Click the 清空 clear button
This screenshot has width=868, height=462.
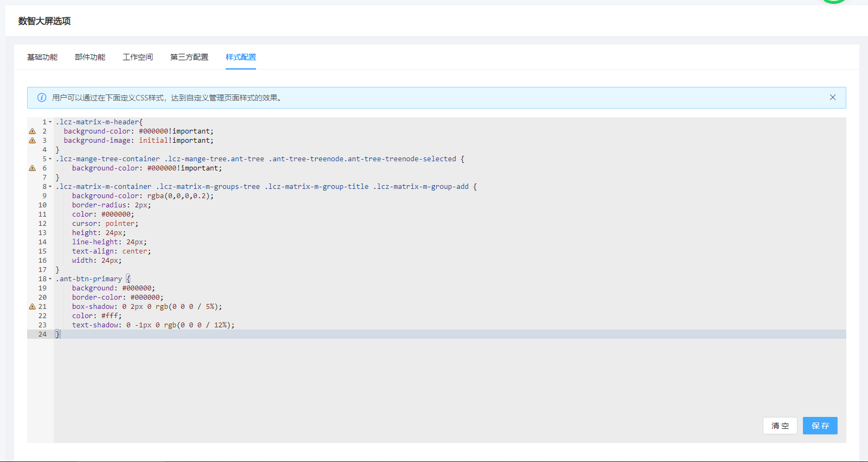click(x=780, y=426)
